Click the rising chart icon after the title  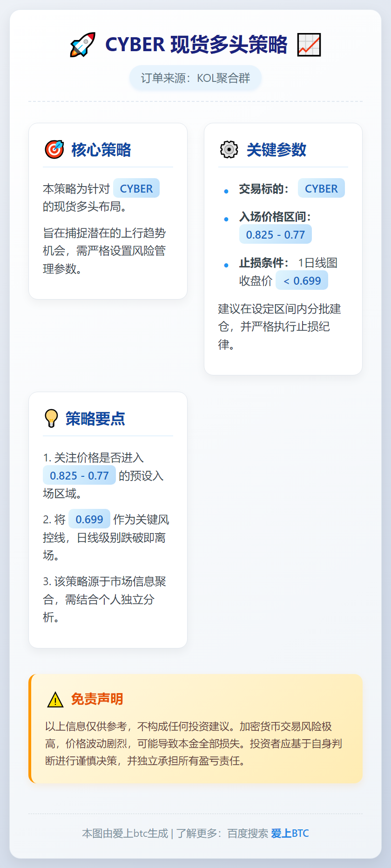click(x=309, y=45)
